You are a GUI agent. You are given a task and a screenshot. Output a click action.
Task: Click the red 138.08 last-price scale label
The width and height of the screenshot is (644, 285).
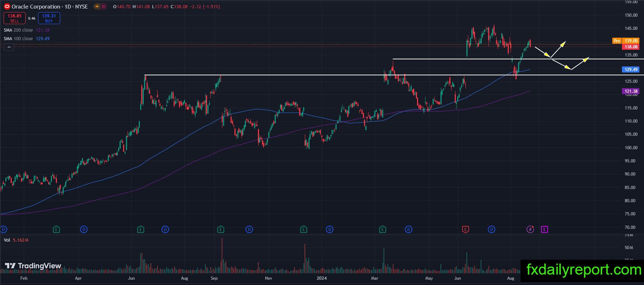coord(631,47)
